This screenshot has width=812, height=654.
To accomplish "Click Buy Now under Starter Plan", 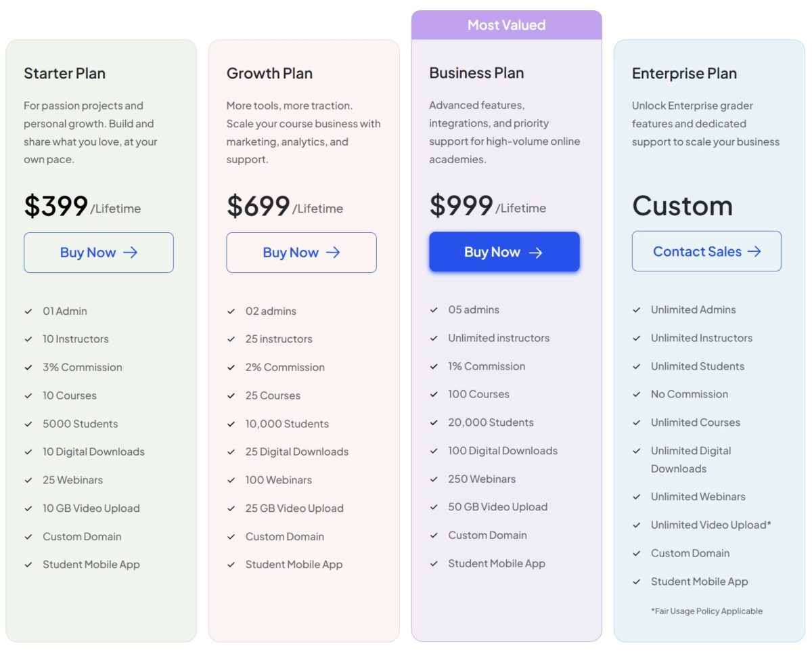I will tap(99, 253).
